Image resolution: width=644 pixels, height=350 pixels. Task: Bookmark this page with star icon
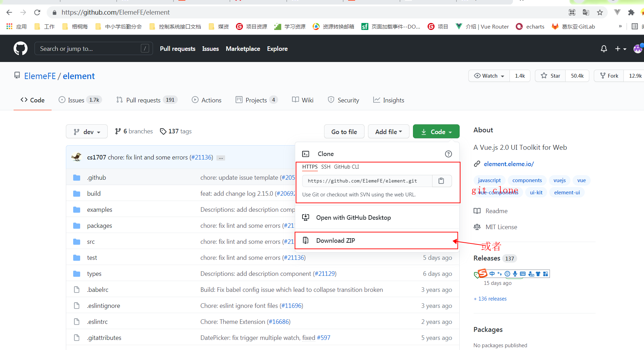[600, 13]
